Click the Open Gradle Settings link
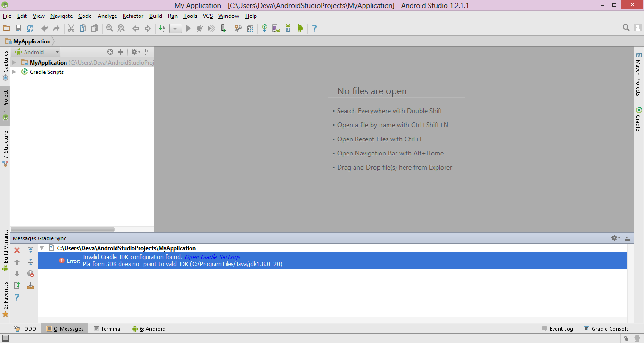This screenshot has width=644, height=343. [213, 257]
